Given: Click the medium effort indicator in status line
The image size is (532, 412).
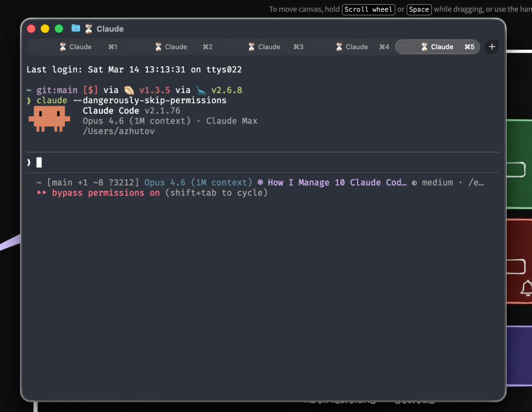Looking at the screenshot, I should click(x=437, y=183).
